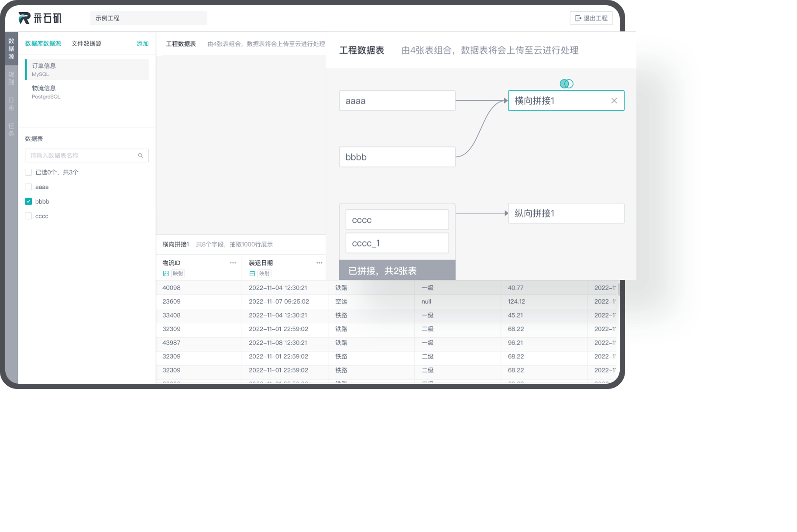Viewport: 797px width, 532px height.
Task: Click the 示例工程 project name field
Action: pos(148,18)
